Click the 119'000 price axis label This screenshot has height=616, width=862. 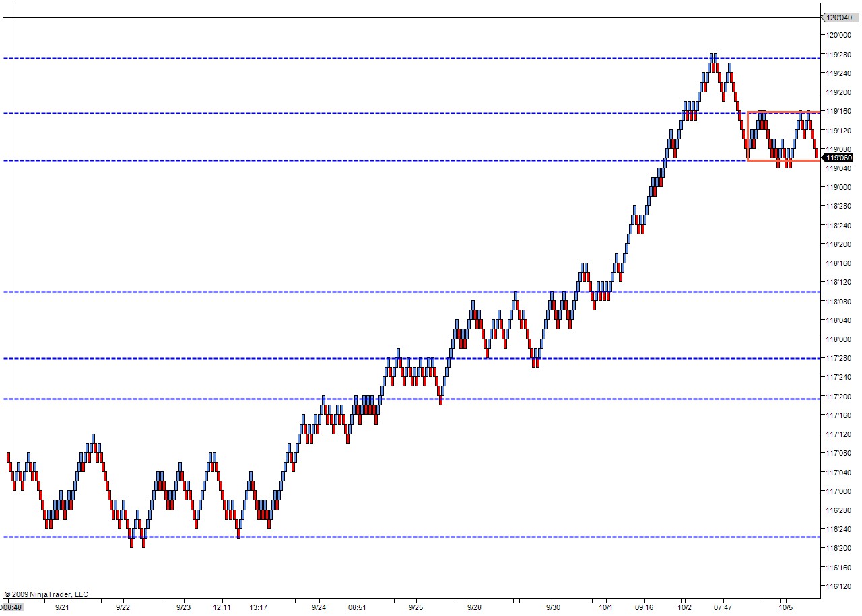pos(840,187)
